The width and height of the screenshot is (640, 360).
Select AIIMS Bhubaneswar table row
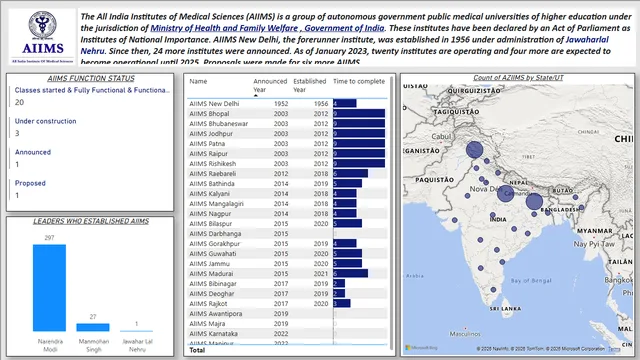pos(287,124)
